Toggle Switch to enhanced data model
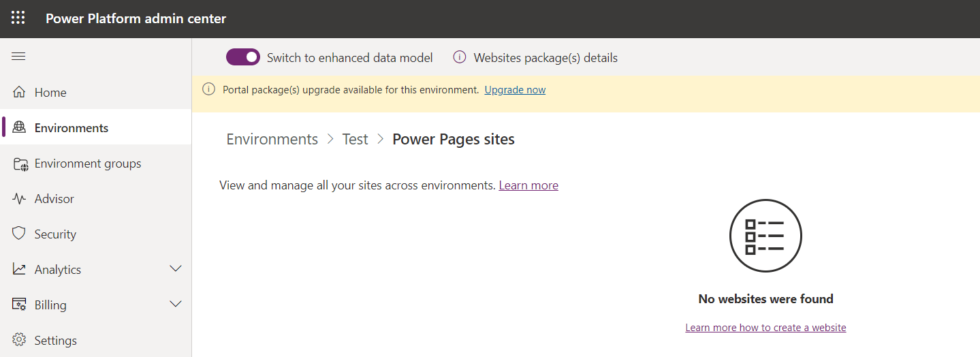980x357 pixels. point(243,57)
